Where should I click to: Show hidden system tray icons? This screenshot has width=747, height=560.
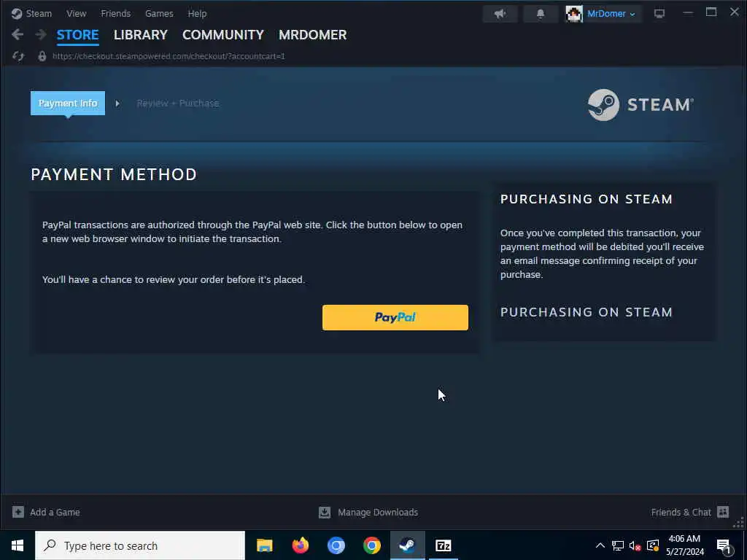click(x=600, y=545)
